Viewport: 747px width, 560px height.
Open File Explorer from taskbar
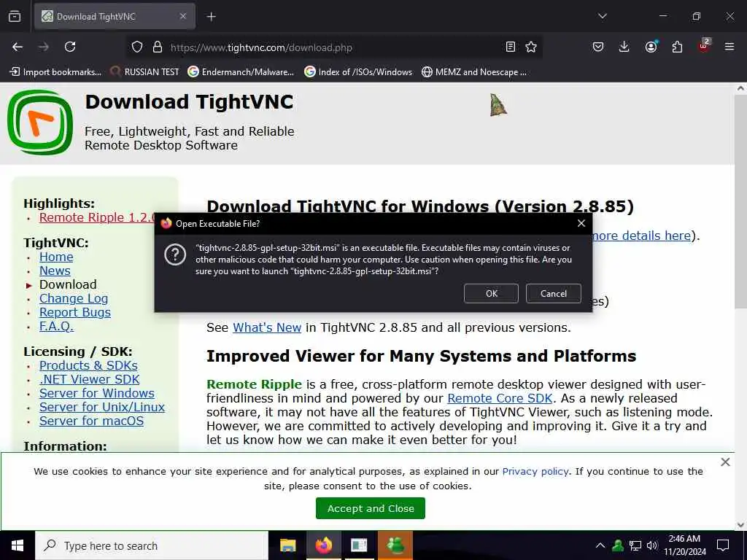(x=287, y=545)
